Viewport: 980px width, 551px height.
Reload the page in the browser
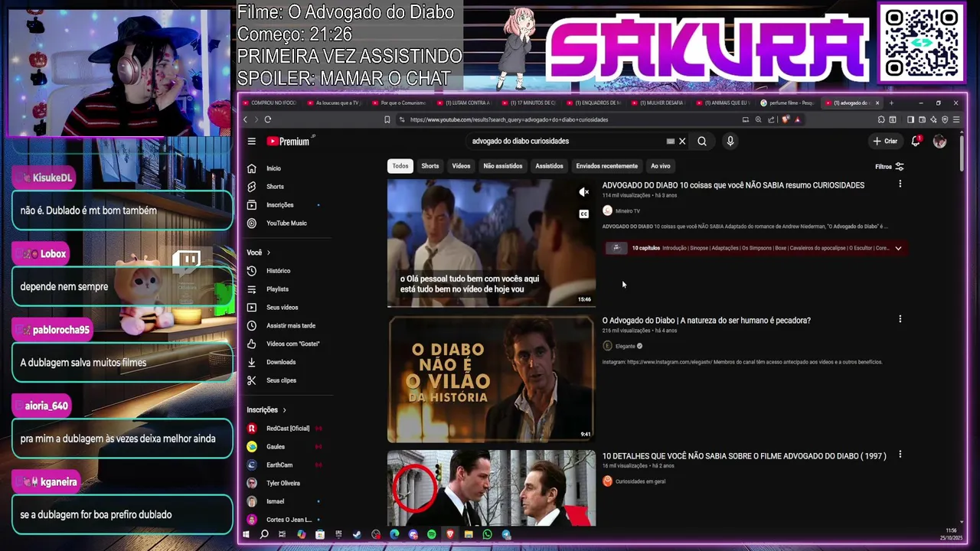267,119
